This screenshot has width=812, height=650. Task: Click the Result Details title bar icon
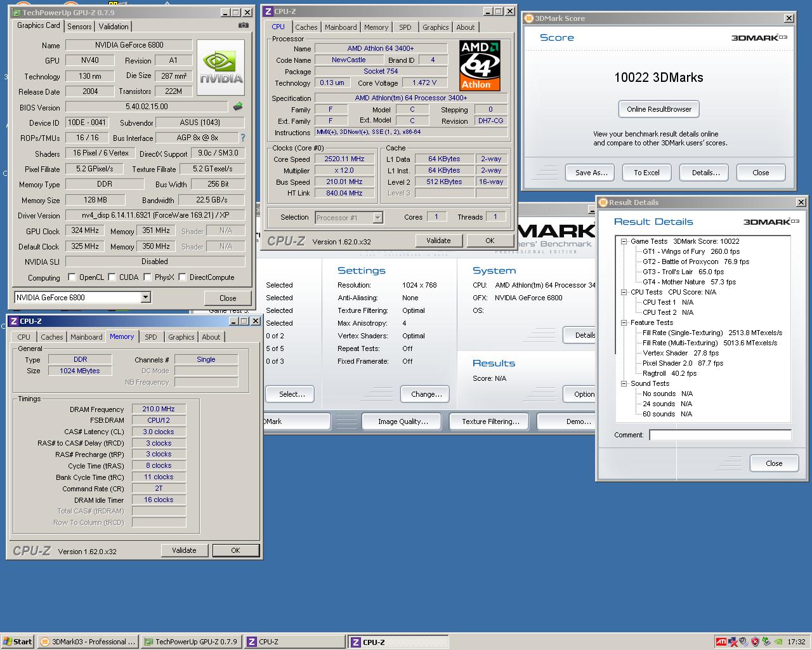(x=603, y=202)
